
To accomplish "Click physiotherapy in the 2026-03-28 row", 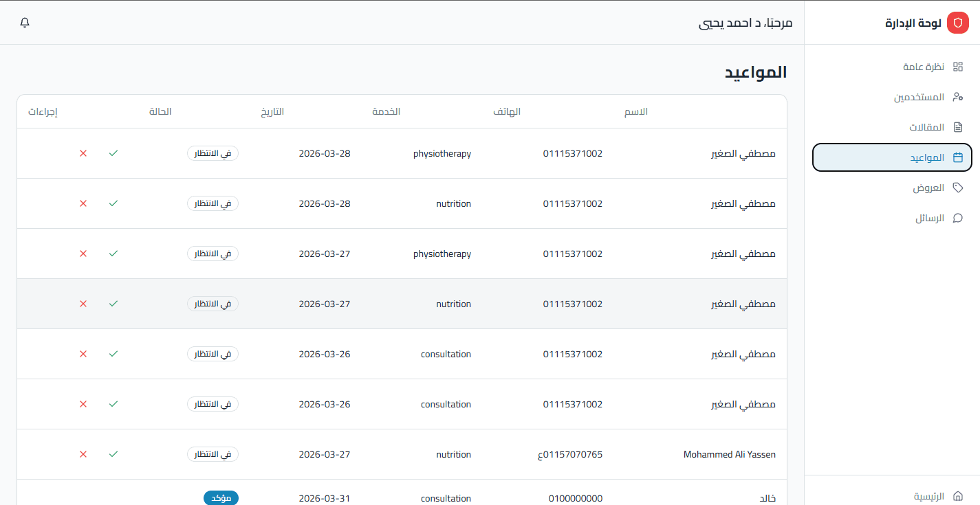I will pos(442,153).
